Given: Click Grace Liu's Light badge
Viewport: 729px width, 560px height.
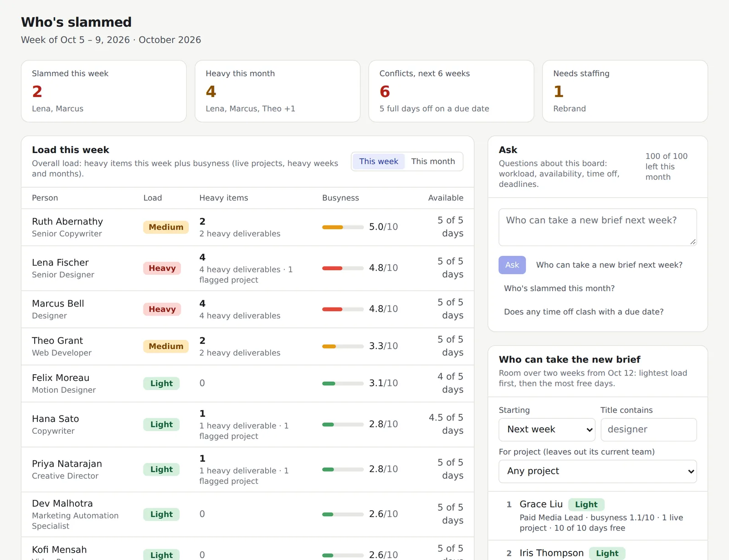Looking at the screenshot, I should [586, 504].
